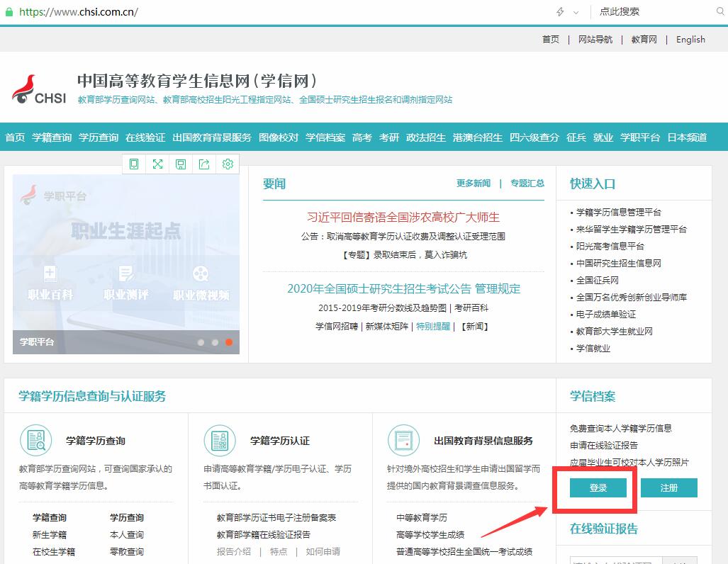Open 来华留学生学籍学历管理平台 quick entry
728x564 pixels.
[x=631, y=230]
